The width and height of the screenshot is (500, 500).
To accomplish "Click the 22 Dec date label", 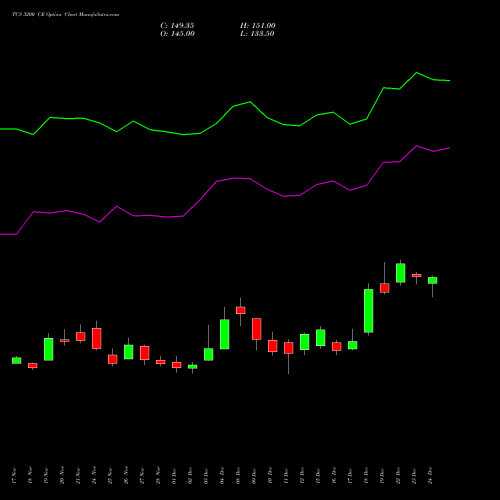I will point(398,476).
